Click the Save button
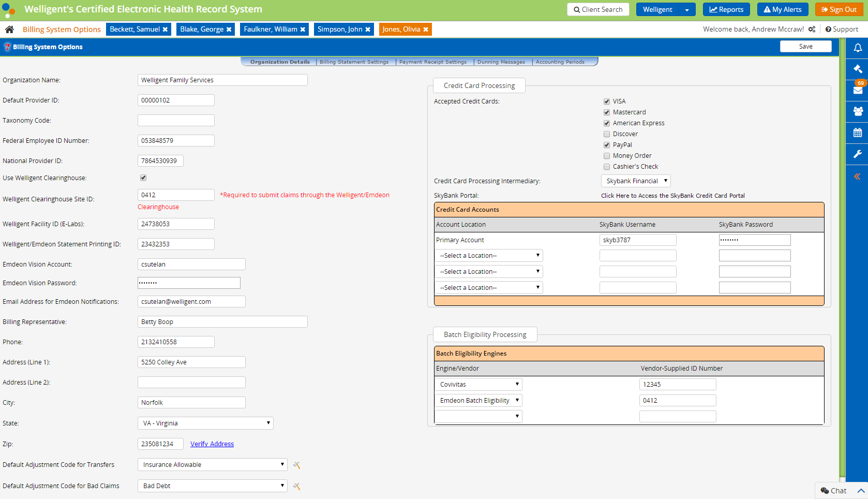This screenshot has height=499, width=868. pos(805,47)
